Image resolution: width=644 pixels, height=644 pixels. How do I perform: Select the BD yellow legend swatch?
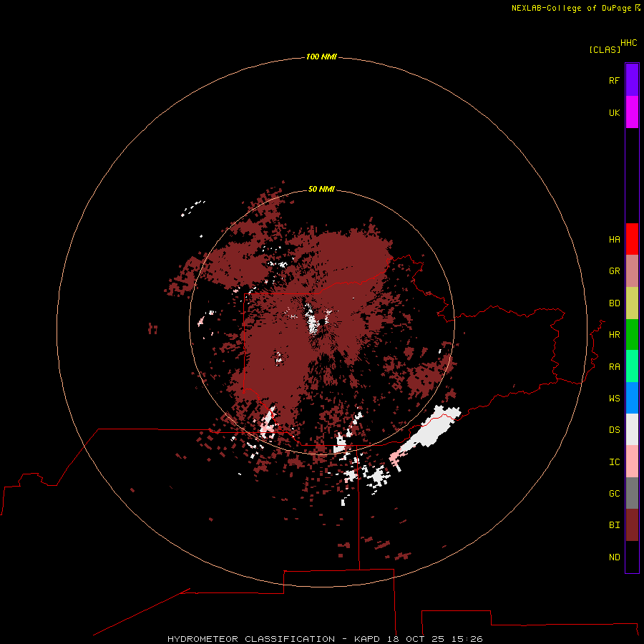coord(632,303)
